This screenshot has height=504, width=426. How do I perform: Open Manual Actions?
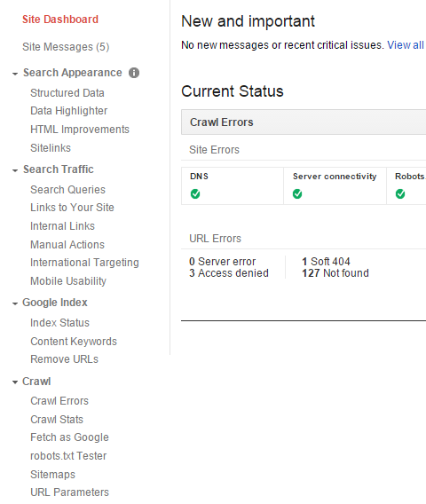[67, 245]
